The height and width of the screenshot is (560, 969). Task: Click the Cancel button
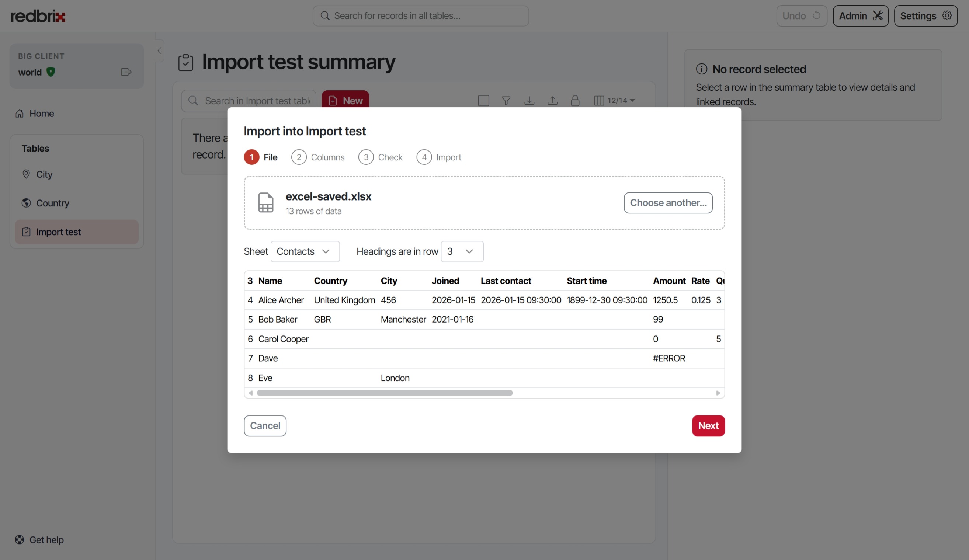[x=265, y=426]
